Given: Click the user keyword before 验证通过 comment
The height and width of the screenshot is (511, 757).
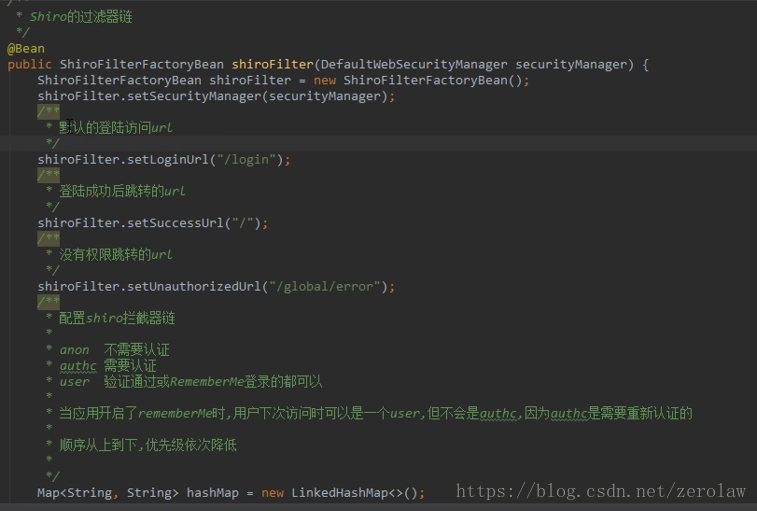Looking at the screenshot, I should [74, 382].
